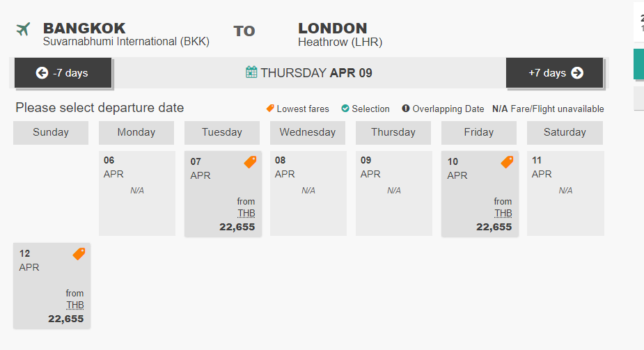The image size is (644, 350).
Task: Click the green Selection checkmark legend icon
Action: pyautogui.click(x=345, y=109)
